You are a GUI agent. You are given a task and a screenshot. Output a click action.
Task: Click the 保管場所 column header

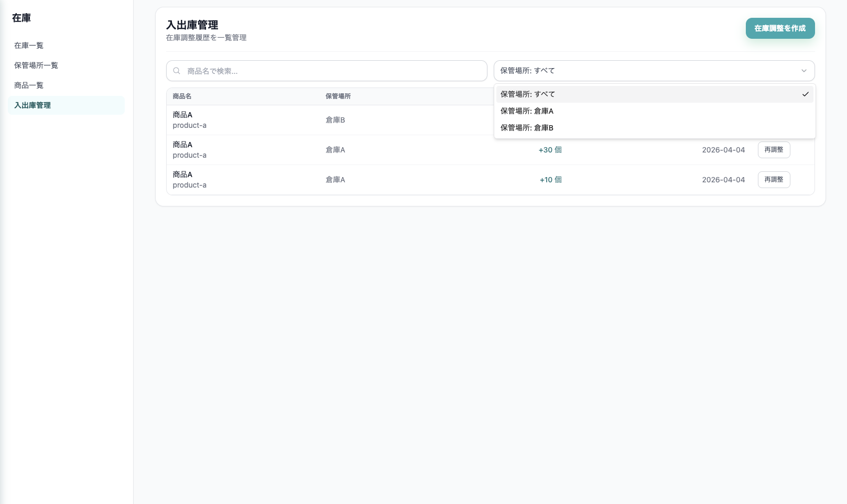point(338,96)
